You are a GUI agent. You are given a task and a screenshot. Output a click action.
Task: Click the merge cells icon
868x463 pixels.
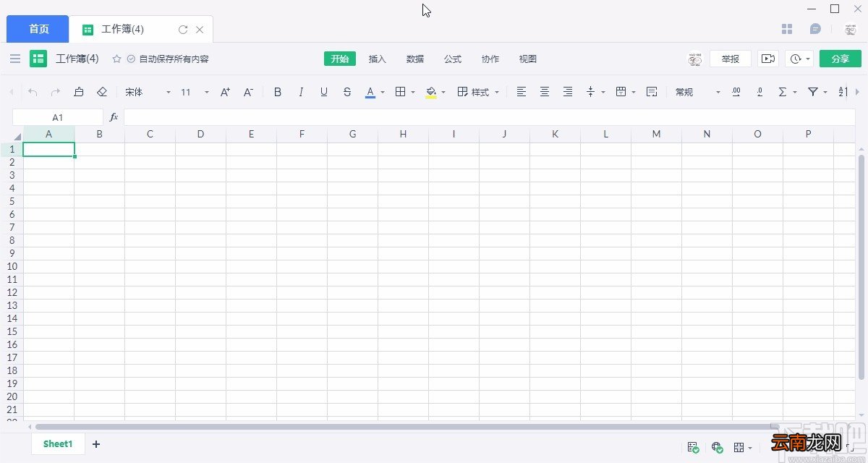click(621, 92)
